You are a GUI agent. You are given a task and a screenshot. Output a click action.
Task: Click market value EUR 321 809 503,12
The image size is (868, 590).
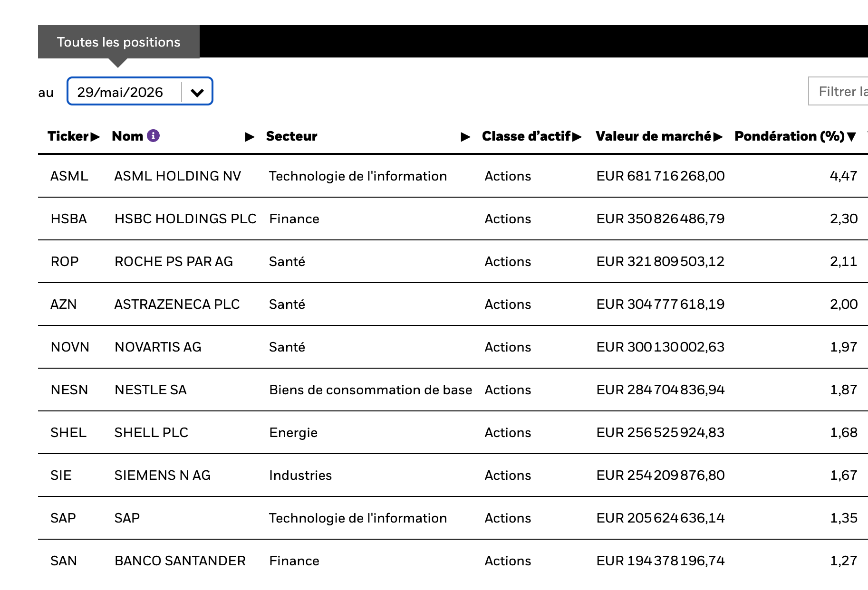(661, 262)
